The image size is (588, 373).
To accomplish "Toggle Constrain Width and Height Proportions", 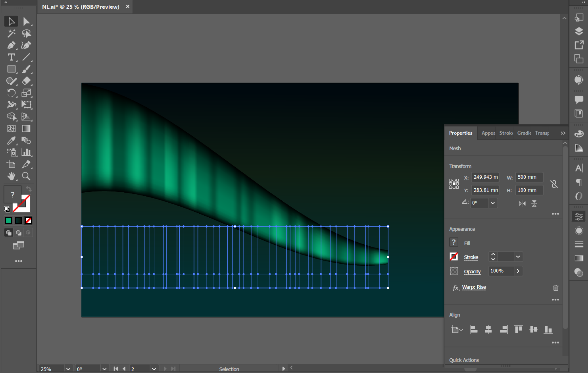I will tap(554, 184).
